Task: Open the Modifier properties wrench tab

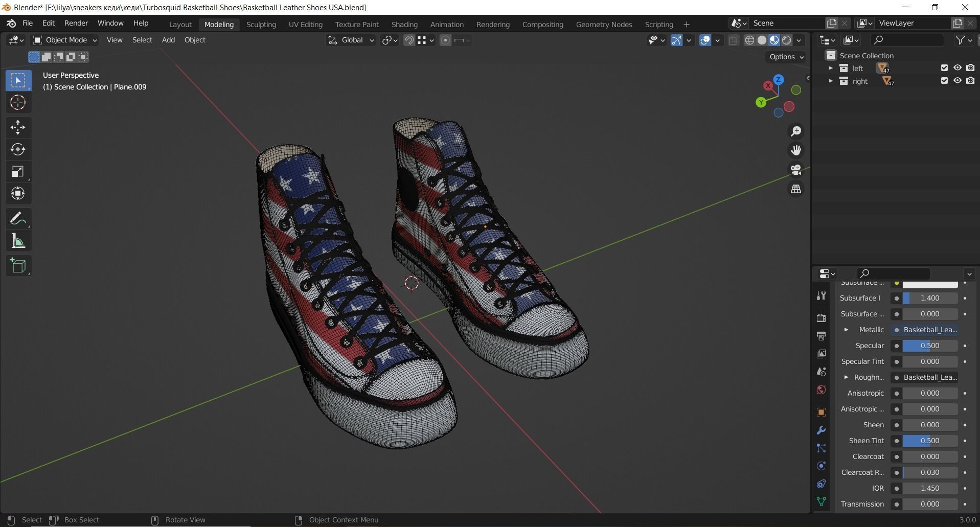Action: point(821,430)
